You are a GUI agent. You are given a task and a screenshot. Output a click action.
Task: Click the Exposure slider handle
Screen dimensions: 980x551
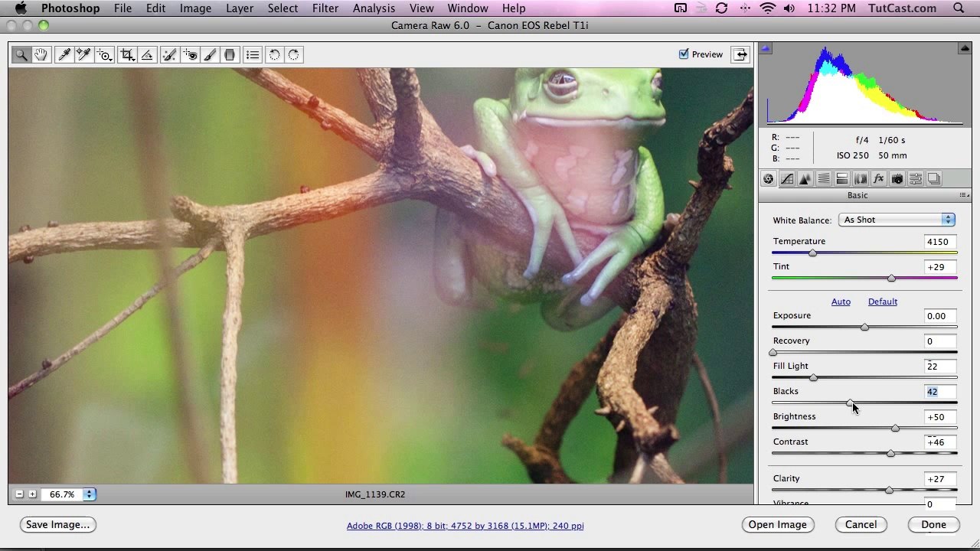(x=864, y=327)
